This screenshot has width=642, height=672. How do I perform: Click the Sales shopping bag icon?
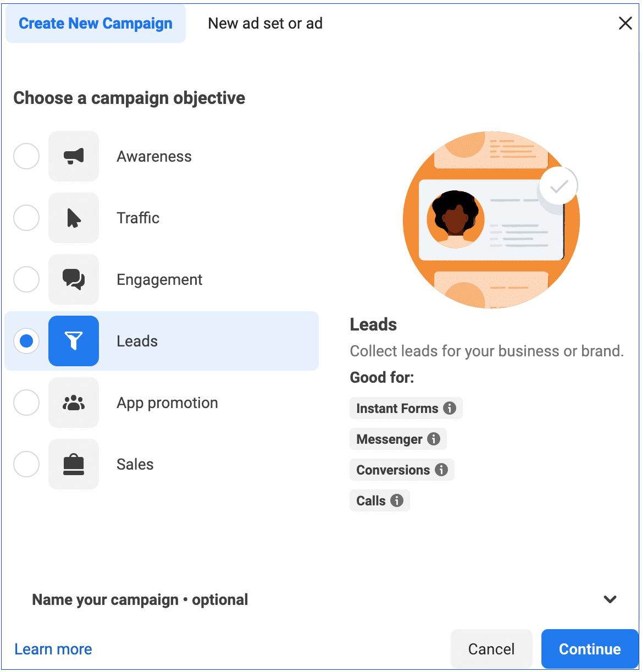[x=74, y=464]
